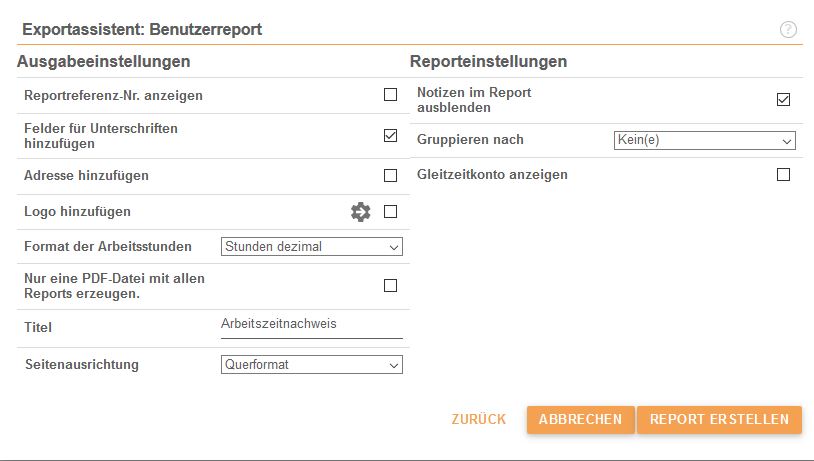This screenshot has width=814, height=461.
Task: Open the Format der Arbeitsstunden dropdown
Action: click(x=311, y=247)
